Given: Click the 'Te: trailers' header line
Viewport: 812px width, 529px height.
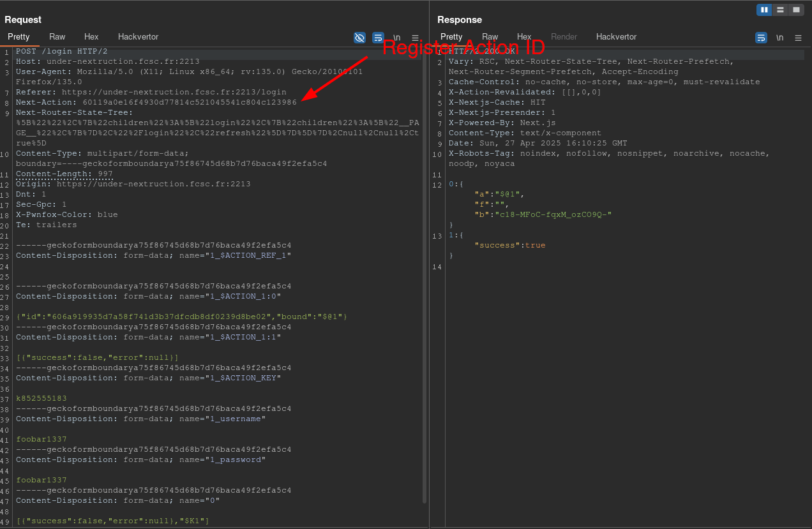Looking at the screenshot, I should click(47, 225).
